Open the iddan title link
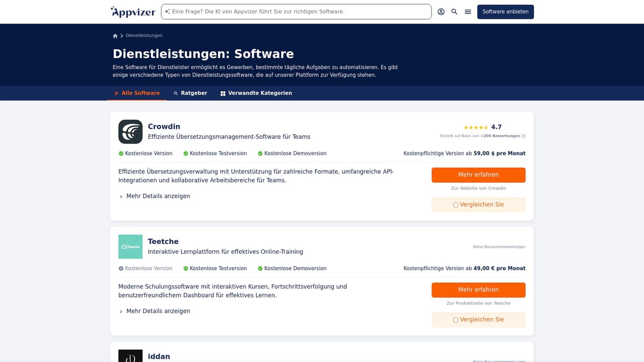This screenshot has height=362, width=644. click(x=159, y=357)
